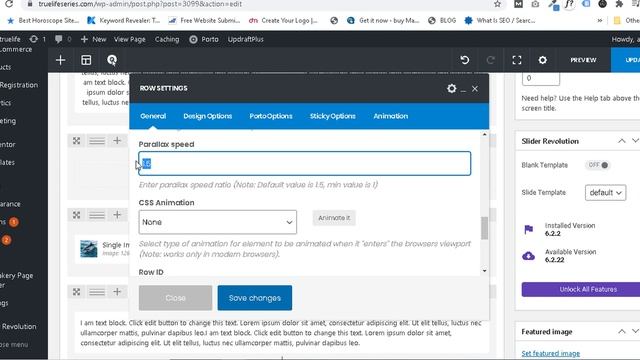Click the Add Element plus icon in editor toolbar
Viewport: 640px width, 360px height.
(60, 60)
